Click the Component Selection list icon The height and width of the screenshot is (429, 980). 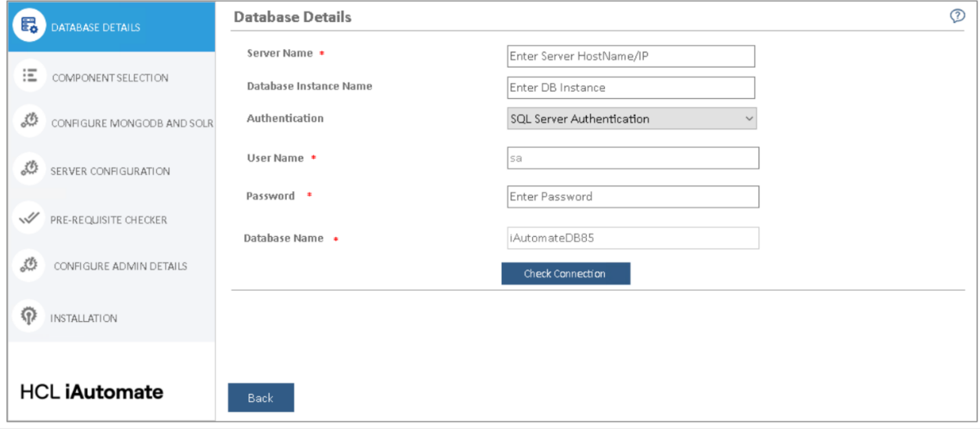pos(29,76)
